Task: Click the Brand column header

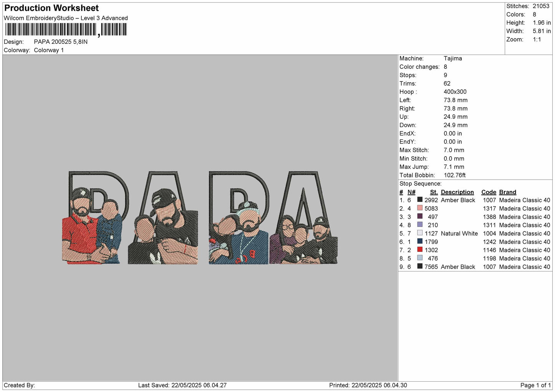Action: 507,192
